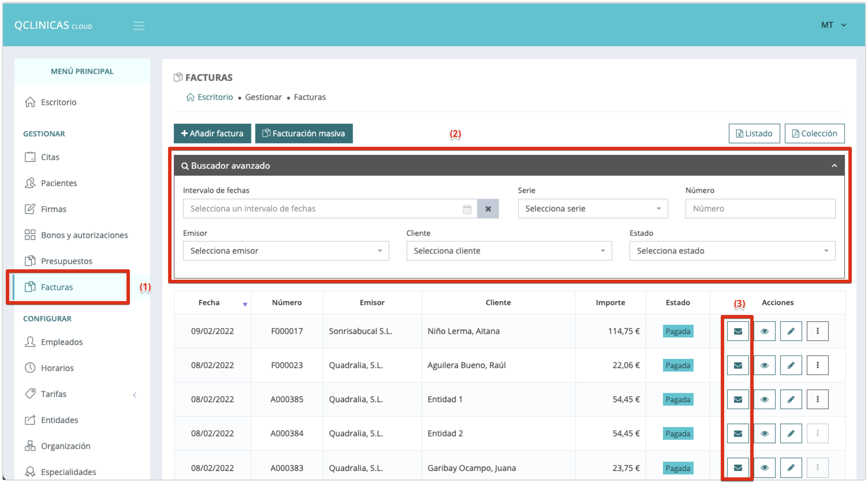868x486 pixels.
Task: Email invoice A000384 via envelope icon
Action: (737, 433)
